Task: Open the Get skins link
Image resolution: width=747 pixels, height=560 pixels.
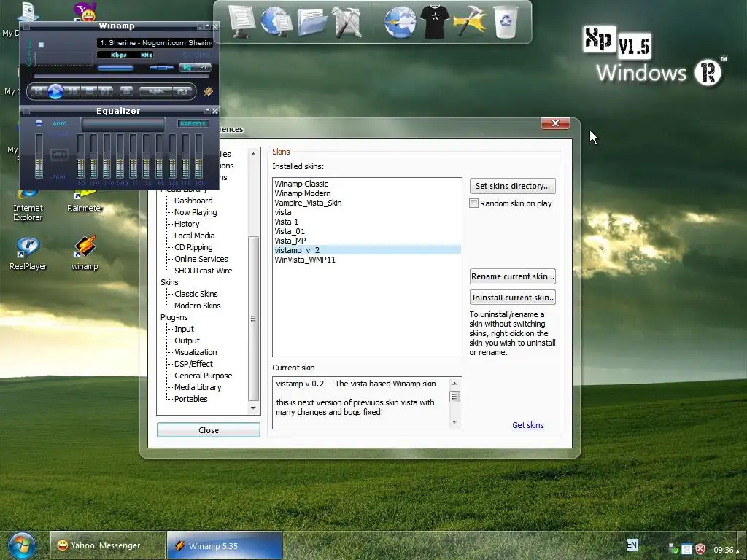Action: click(x=528, y=425)
